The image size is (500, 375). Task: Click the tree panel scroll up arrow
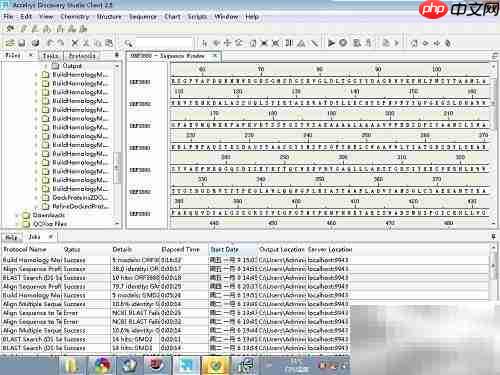[x=117, y=66]
